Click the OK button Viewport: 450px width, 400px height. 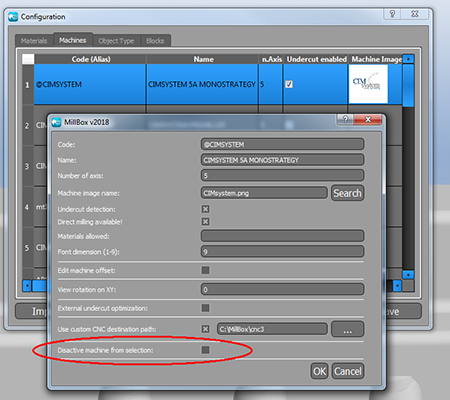(x=319, y=371)
